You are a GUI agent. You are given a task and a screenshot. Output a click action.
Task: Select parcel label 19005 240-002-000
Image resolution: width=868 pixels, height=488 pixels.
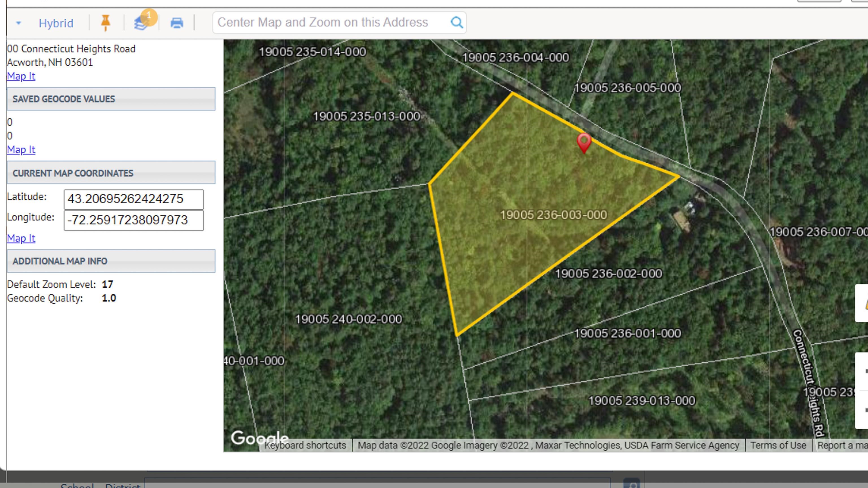(x=348, y=319)
